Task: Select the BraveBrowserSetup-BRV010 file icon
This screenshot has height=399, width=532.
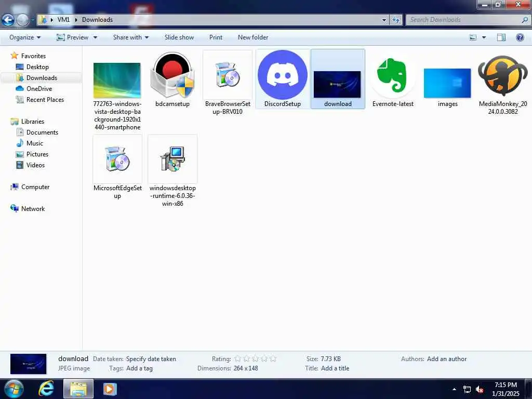Action: click(228, 75)
